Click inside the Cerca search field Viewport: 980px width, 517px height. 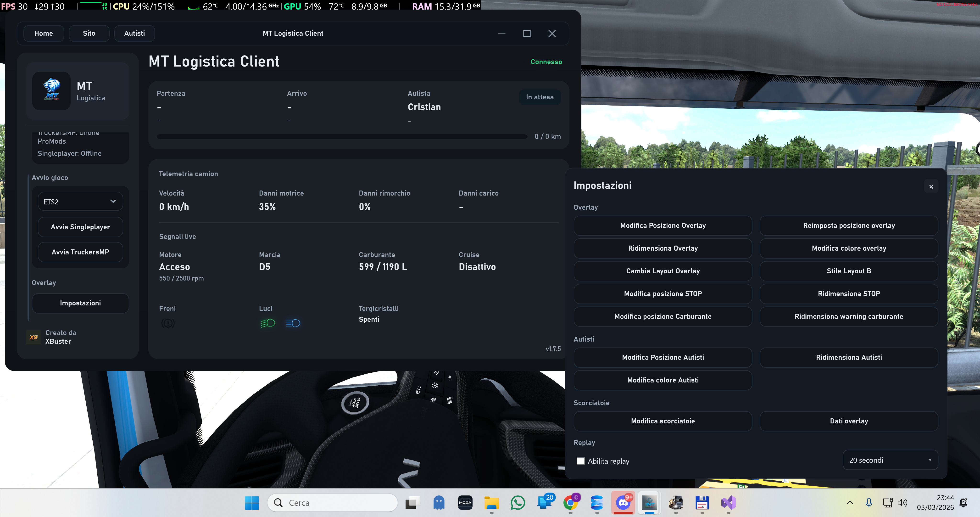click(x=333, y=503)
